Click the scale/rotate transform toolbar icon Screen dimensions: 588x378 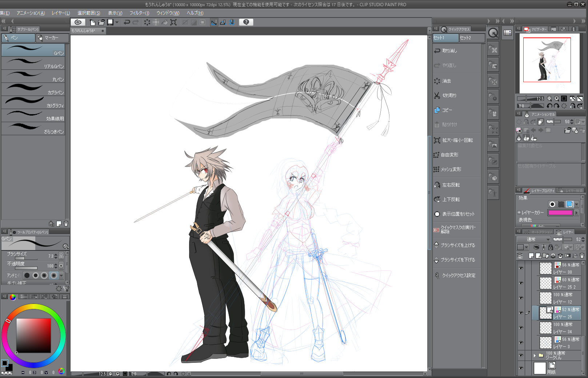tap(173, 22)
